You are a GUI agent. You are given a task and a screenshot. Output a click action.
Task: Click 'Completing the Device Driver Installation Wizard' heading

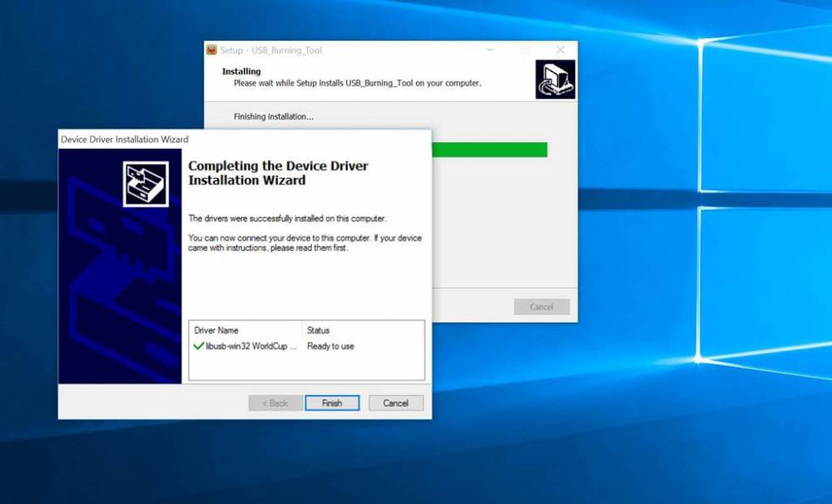click(278, 173)
